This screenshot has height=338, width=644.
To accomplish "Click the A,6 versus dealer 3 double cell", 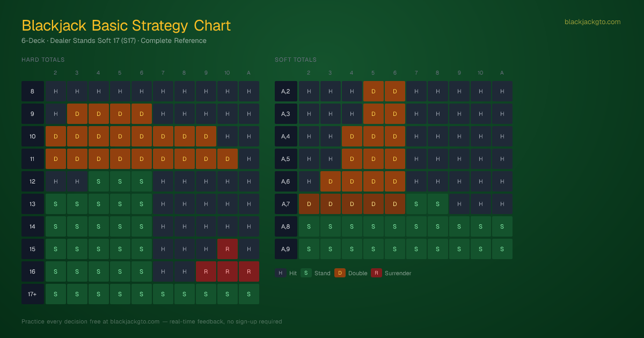I will coord(331,181).
